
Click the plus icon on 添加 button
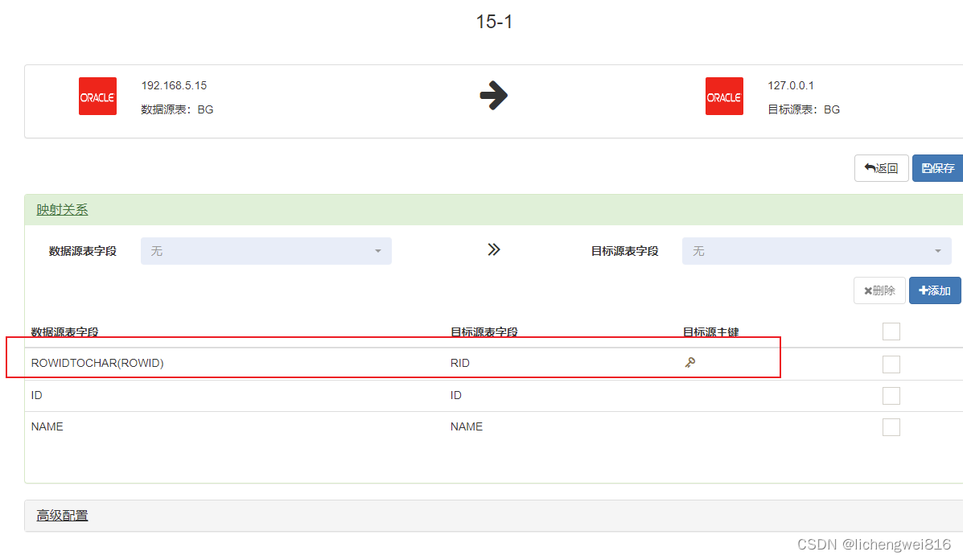(x=922, y=290)
